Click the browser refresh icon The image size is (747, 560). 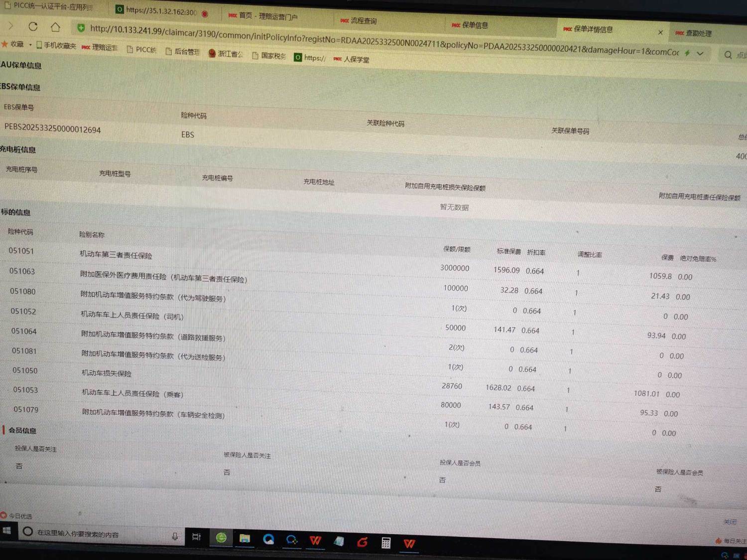click(x=33, y=26)
